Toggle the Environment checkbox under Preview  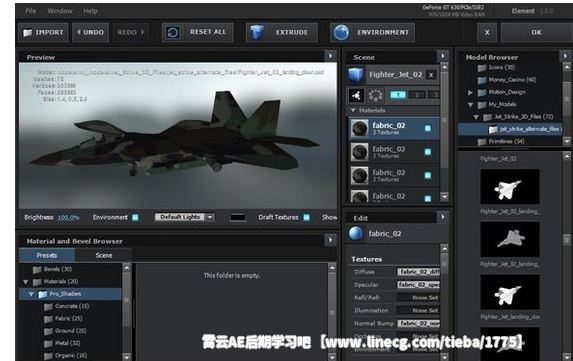[x=135, y=217]
